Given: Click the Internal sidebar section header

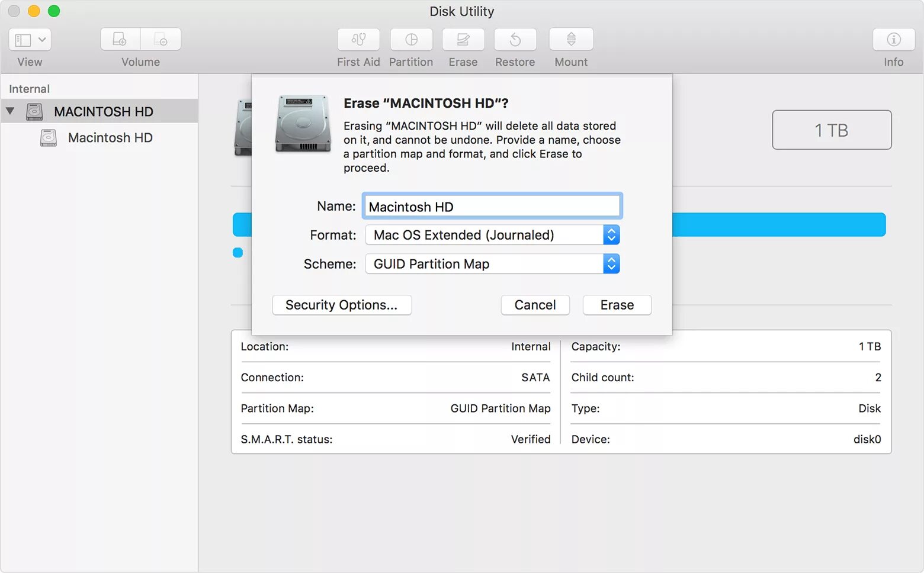Looking at the screenshot, I should point(29,89).
